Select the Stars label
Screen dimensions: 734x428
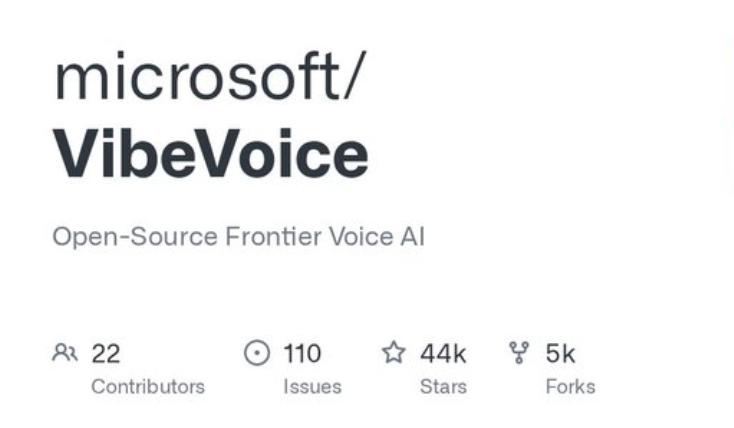[x=441, y=386]
